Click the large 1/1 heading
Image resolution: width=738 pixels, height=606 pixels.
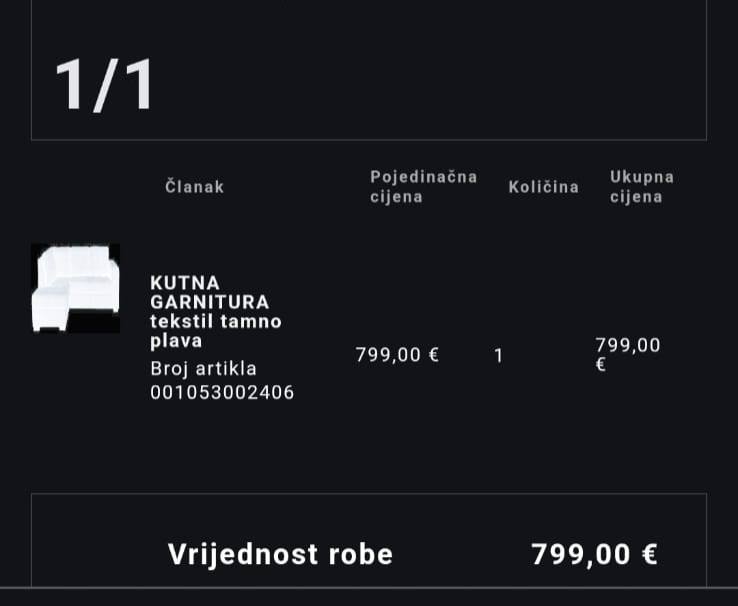[x=104, y=85]
